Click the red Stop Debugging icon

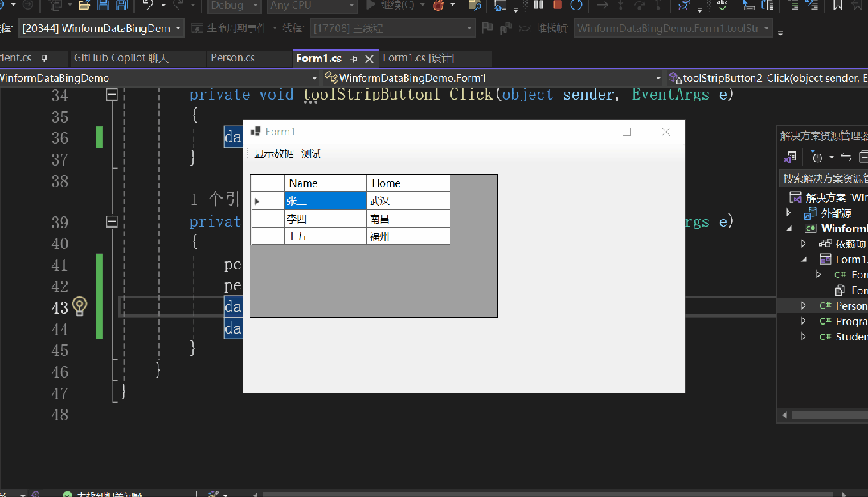(558, 5)
